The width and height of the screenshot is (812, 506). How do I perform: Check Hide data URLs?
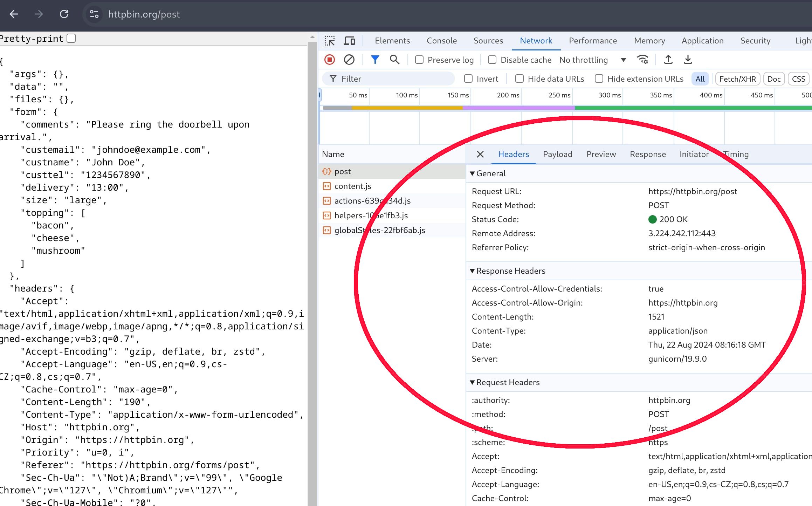pyautogui.click(x=519, y=79)
